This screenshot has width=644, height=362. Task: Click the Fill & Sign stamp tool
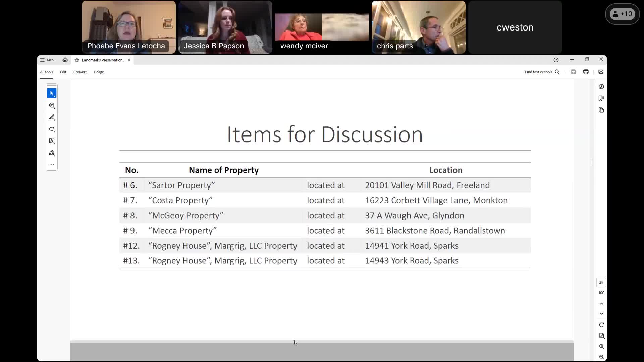(x=52, y=153)
